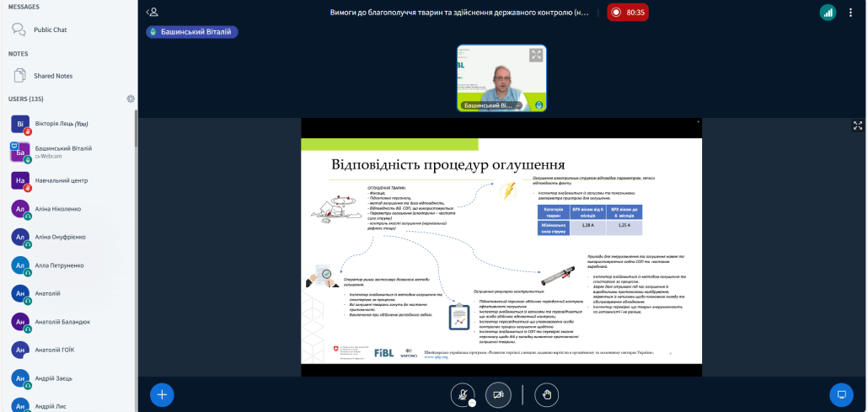Open the audio device options chevron

pos(473,403)
